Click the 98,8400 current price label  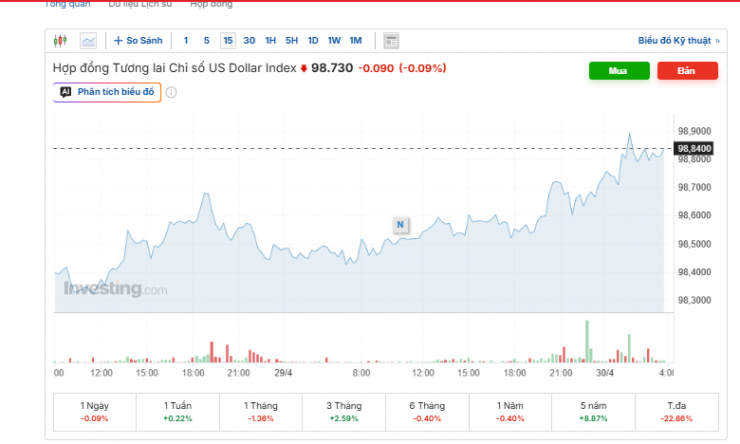[694, 149]
